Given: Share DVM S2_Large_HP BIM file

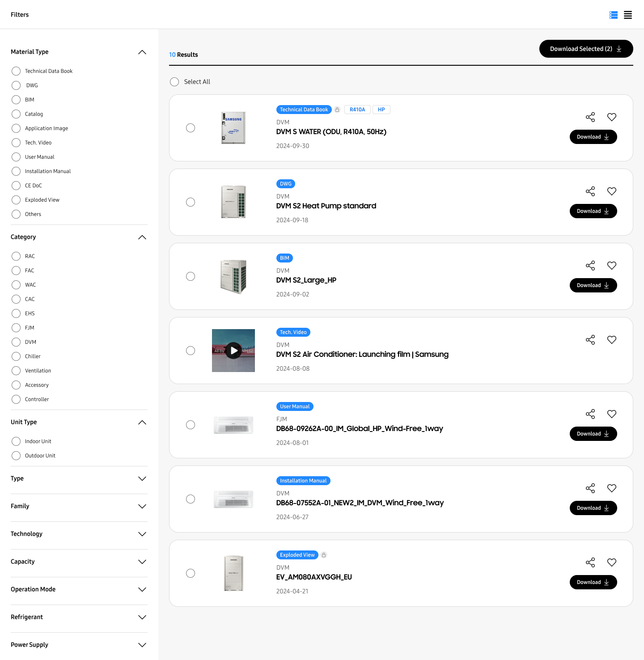Looking at the screenshot, I should click(x=590, y=266).
